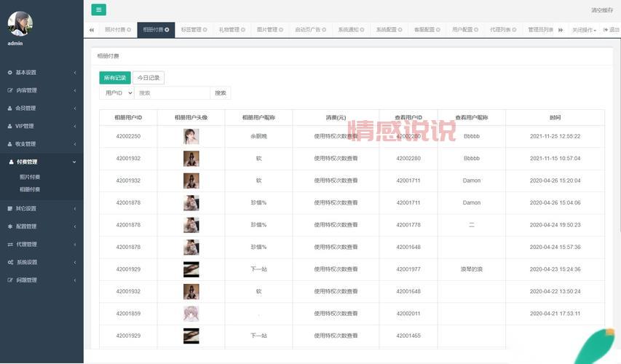
Task: Click the exchange arrows icon beside 代理管理
Action: [x=10, y=245]
